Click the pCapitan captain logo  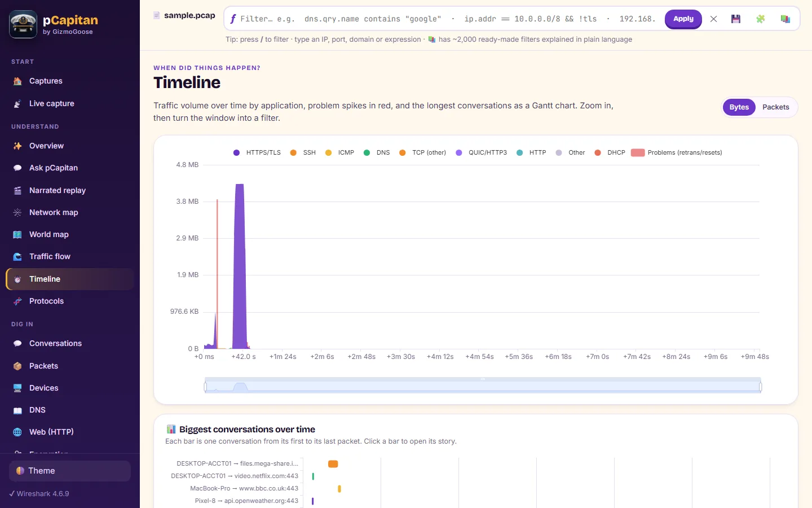tap(23, 24)
